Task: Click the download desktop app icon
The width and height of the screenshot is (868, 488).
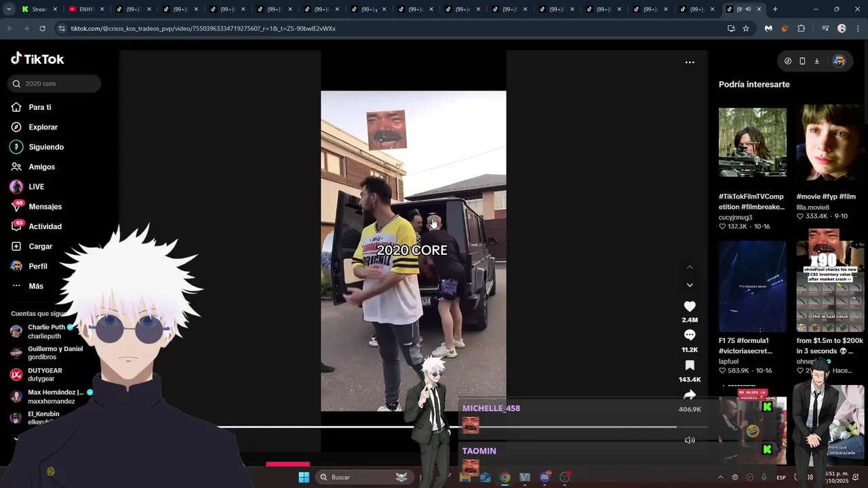Action: tap(816, 61)
